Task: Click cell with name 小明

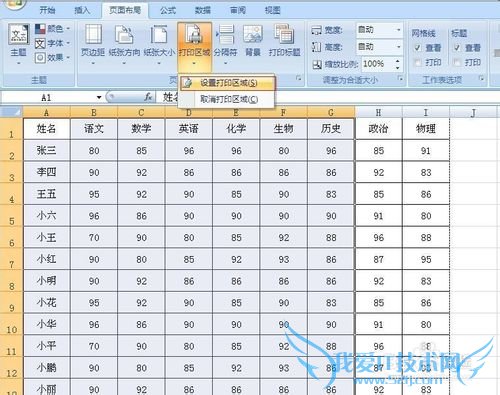Action: coord(47,281)
